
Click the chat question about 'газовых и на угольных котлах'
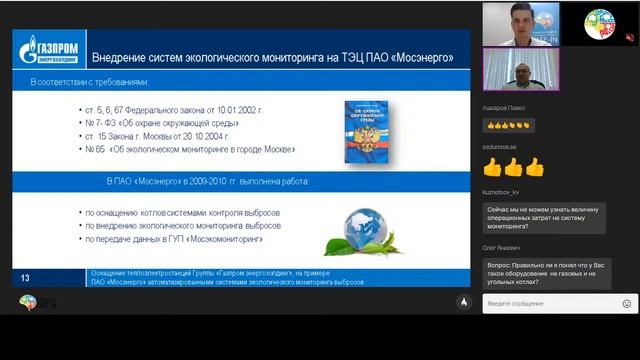tap(547, 273)
